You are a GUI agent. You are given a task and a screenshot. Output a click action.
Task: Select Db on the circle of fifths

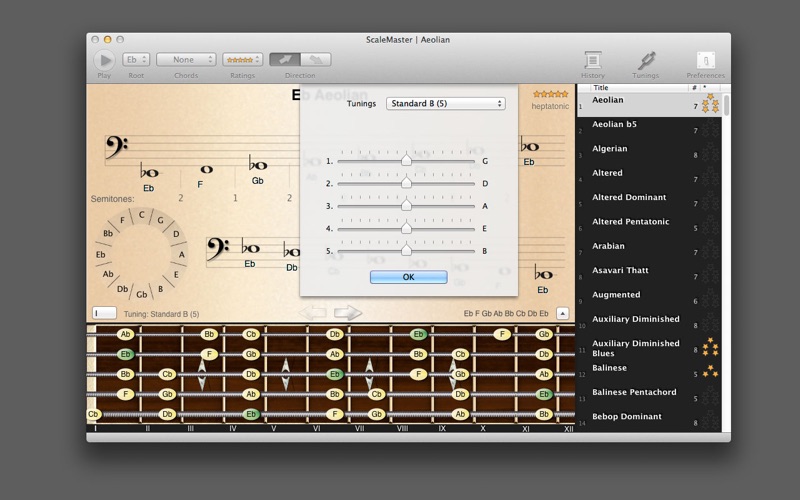pyautogui.click(x=122, y=289)
